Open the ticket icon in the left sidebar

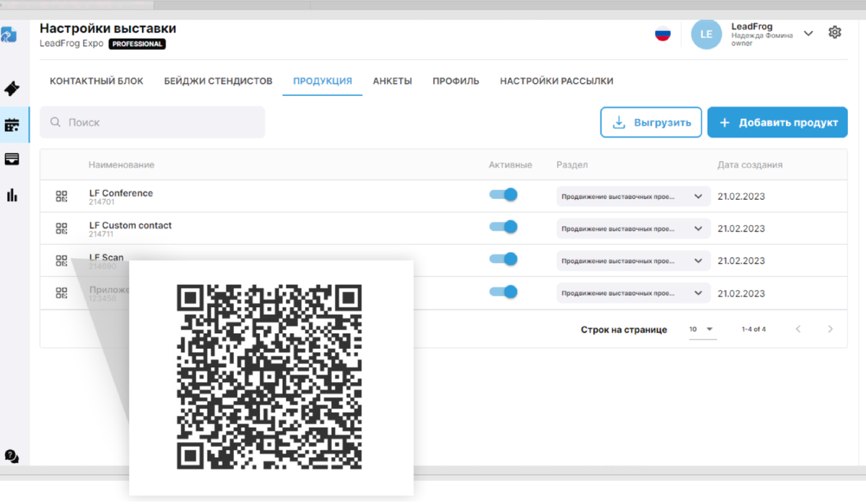click(12, 89)
